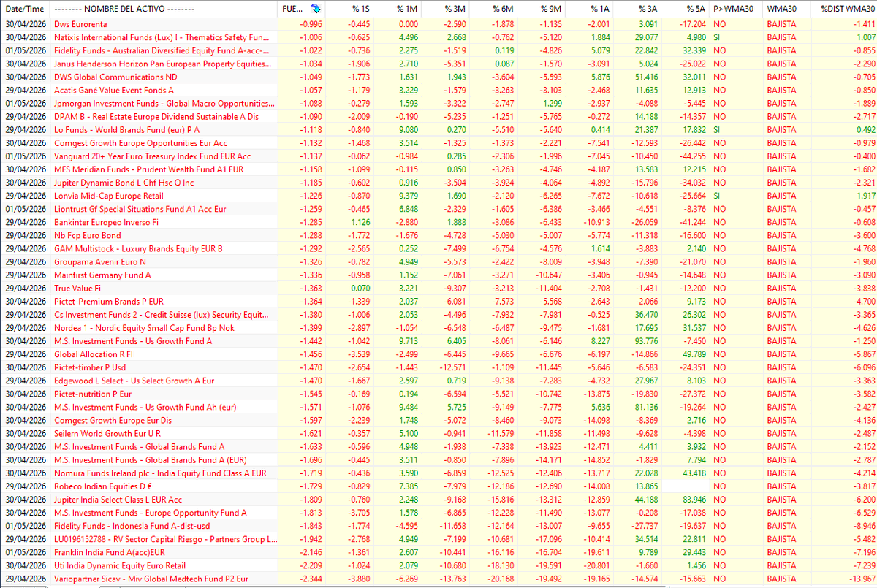Select Lo Funds World Brands Fund row
The width and height of the screenshot is (877, 588).
(438, 130)
